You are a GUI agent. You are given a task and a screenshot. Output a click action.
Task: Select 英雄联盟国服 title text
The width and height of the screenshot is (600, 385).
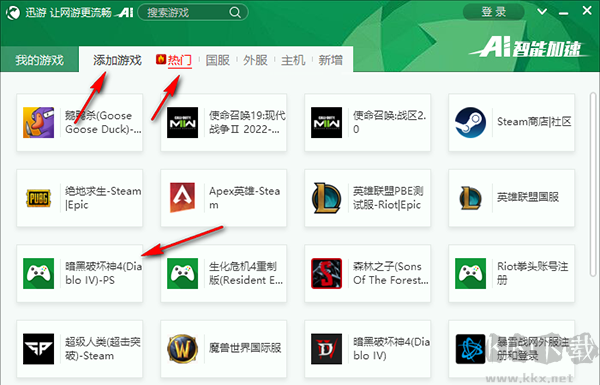[528, 197]
